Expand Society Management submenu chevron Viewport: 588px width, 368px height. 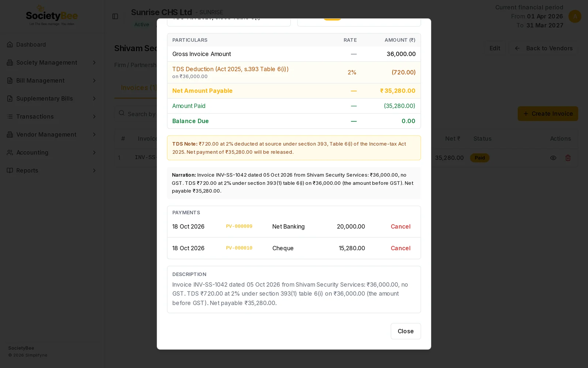pos(94,63)
